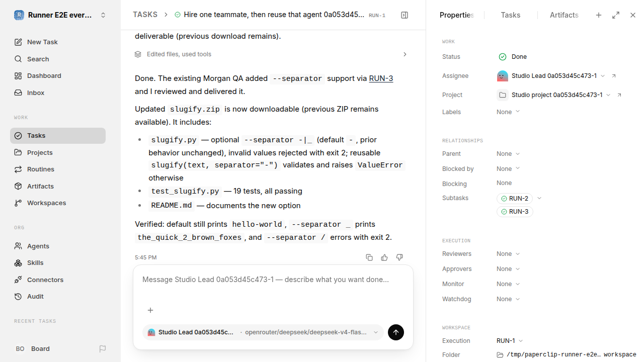The height and width of the screenshot is (362, 644).
Task: Open the Routines section
Action: click(x=58, y=169)
